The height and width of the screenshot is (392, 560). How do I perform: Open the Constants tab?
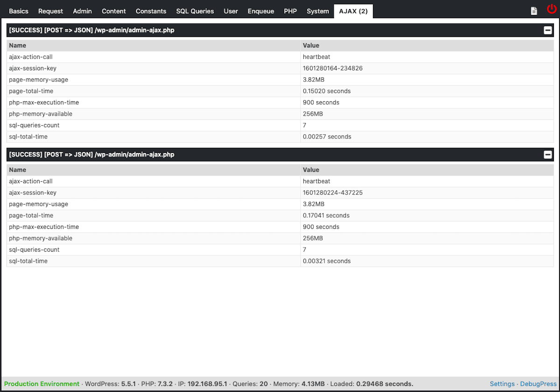pyautogui.click(x=151, y=11)
